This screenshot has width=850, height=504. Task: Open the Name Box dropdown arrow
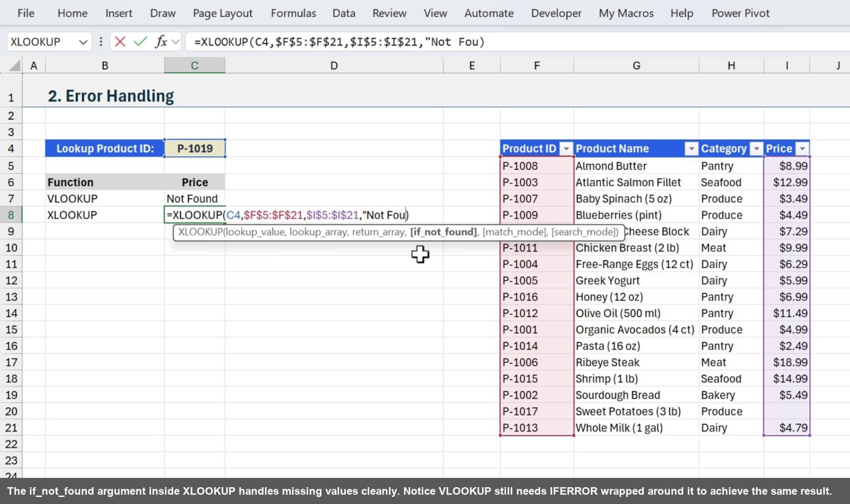pos(83,42)
